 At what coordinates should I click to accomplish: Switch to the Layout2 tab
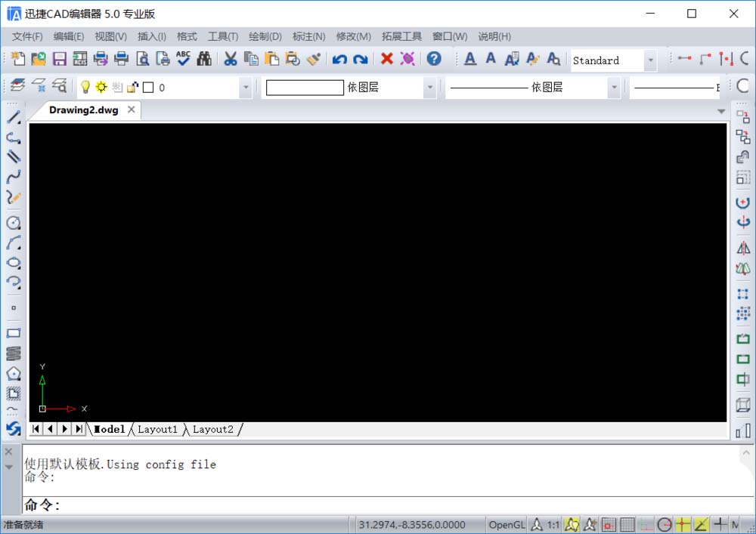212,429
